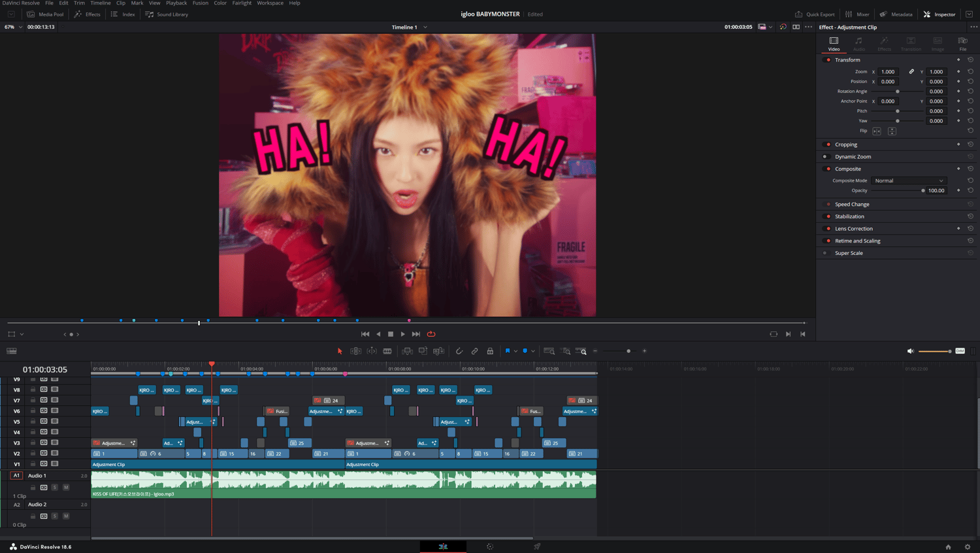
Task: Show the Mixer panel
Action: pos(857,14)
